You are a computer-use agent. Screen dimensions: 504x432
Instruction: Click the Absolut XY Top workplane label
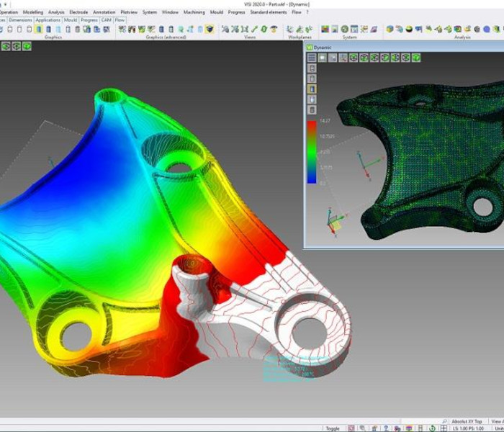(467, 421)
